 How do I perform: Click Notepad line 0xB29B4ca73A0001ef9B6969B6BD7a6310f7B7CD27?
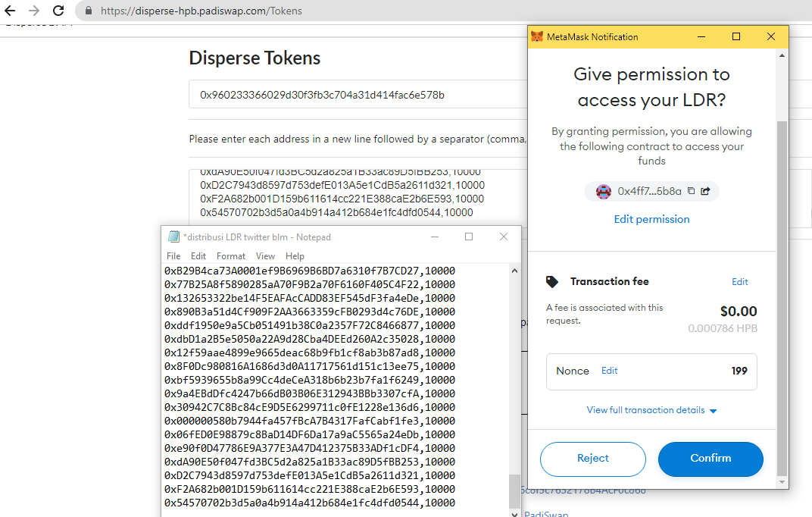tap(310, 271)
